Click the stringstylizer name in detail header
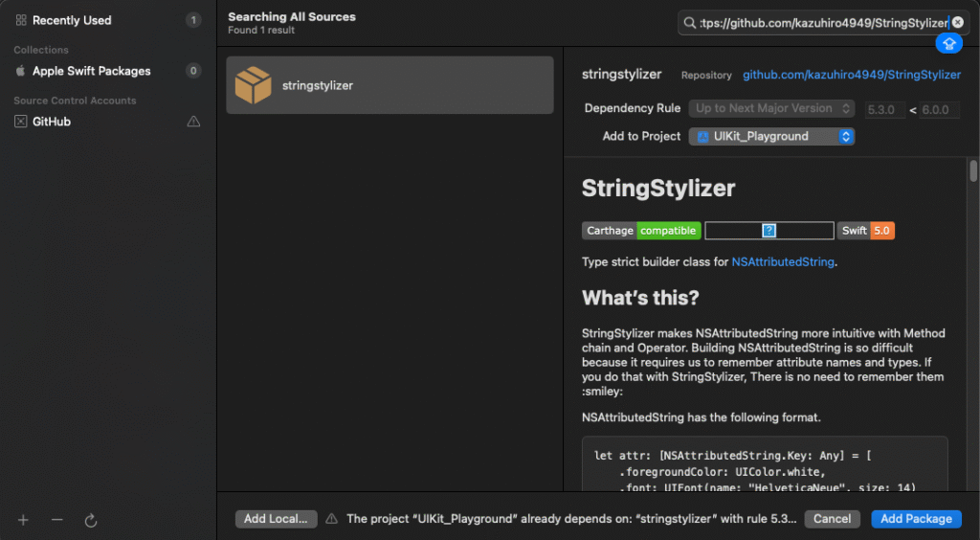The height and width of the screenshot is (540, 980). 621,74
